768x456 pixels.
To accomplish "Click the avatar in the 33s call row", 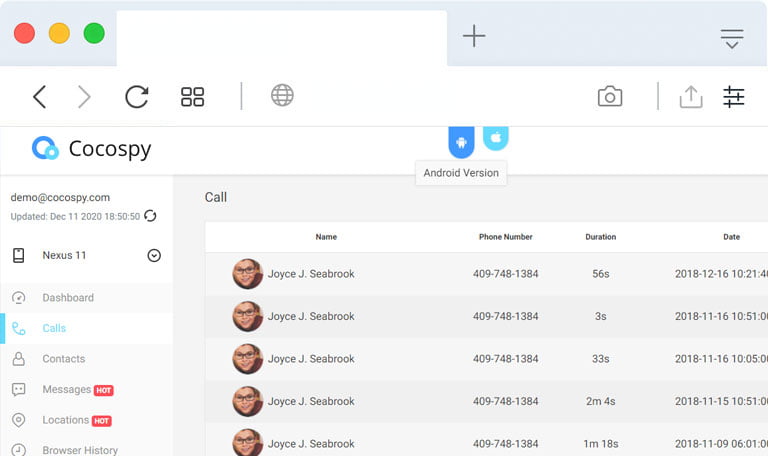I will pyautogui.click(x=247, y=359).
